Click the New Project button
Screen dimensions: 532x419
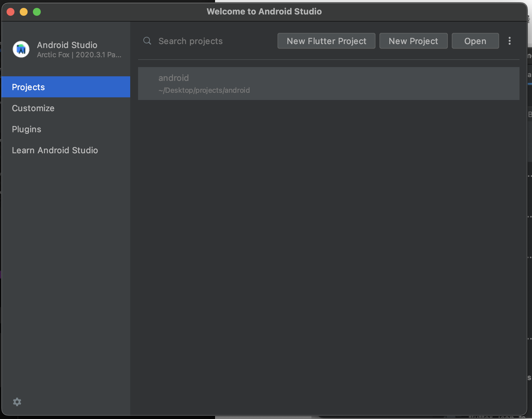(x=413, y=41)
